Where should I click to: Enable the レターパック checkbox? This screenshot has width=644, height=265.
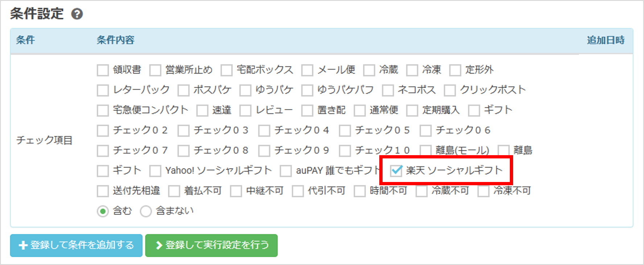[103, 90]
